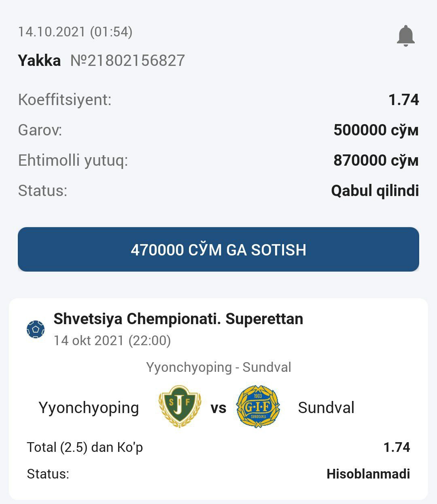Click the 870000 сўм potential winnings value
This screenshot has width=437, height=504.
tap(375, 160)
